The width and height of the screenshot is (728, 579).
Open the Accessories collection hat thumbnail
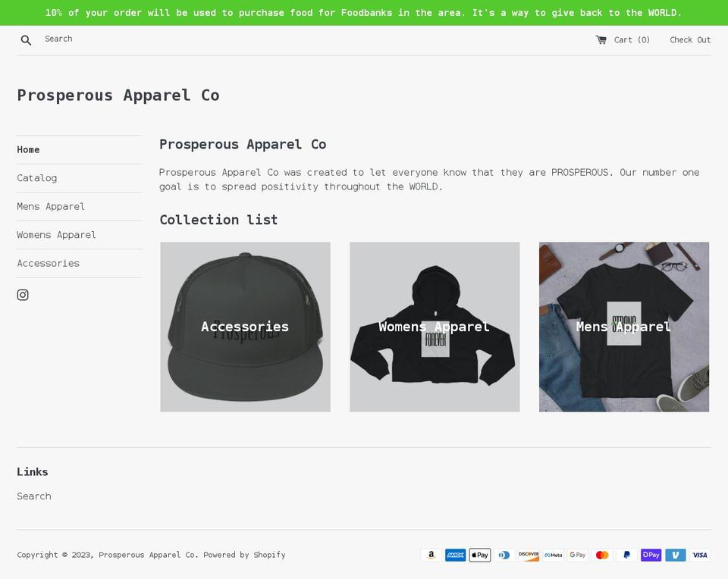pos(245,327)
